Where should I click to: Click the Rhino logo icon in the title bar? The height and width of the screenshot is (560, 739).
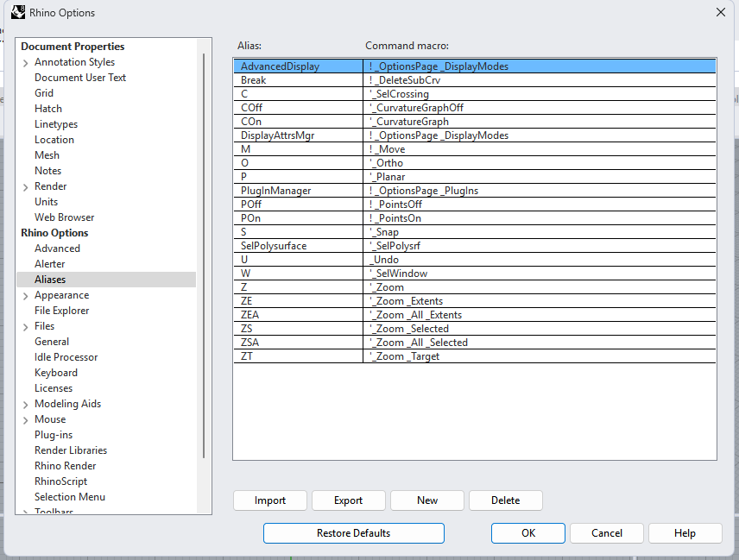pyautogui.click(x=19, y=12)
